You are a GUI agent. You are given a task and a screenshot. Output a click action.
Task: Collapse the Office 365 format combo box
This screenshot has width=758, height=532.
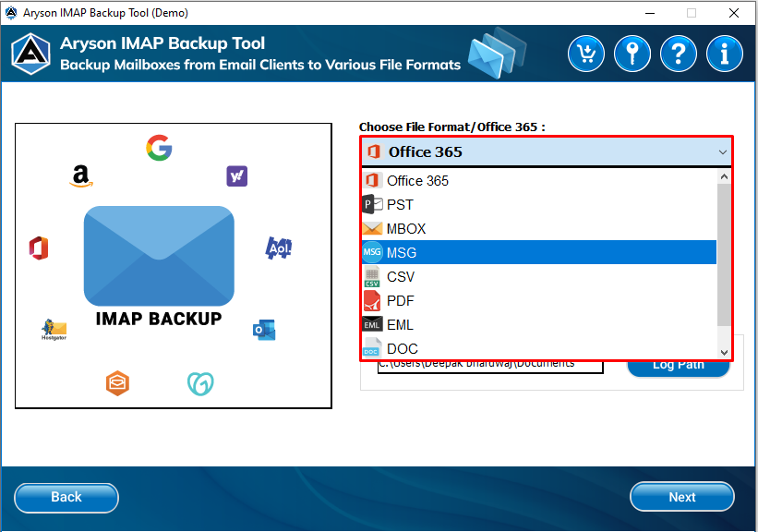click(547, 151)
